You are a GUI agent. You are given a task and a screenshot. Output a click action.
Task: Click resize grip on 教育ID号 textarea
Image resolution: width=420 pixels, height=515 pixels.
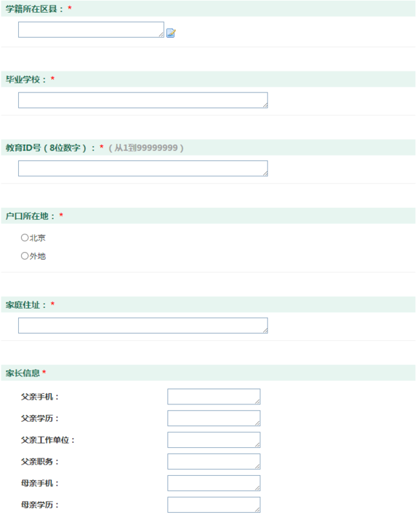point(265,173)
